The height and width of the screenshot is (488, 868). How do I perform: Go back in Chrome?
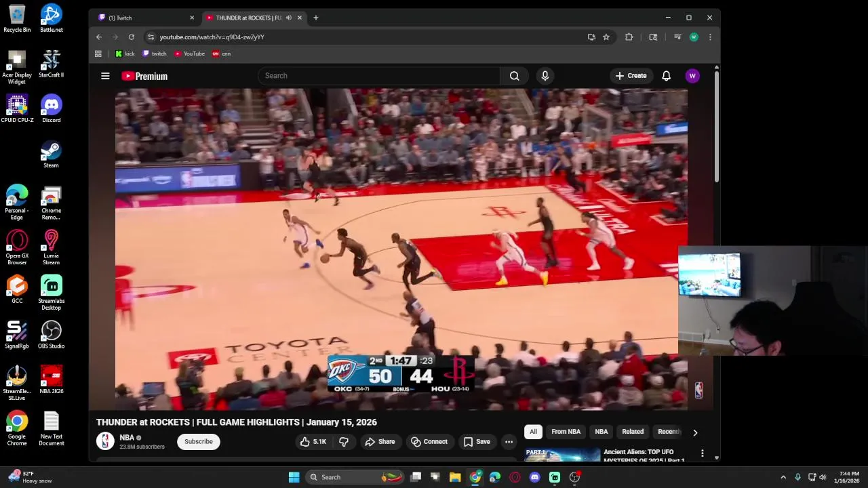[99, 37]
